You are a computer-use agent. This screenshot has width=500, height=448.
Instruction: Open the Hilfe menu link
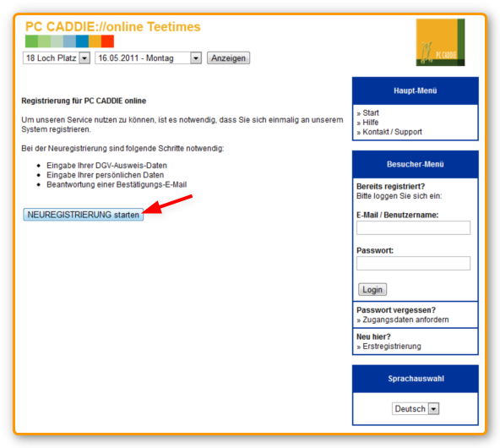click(370, 123)
